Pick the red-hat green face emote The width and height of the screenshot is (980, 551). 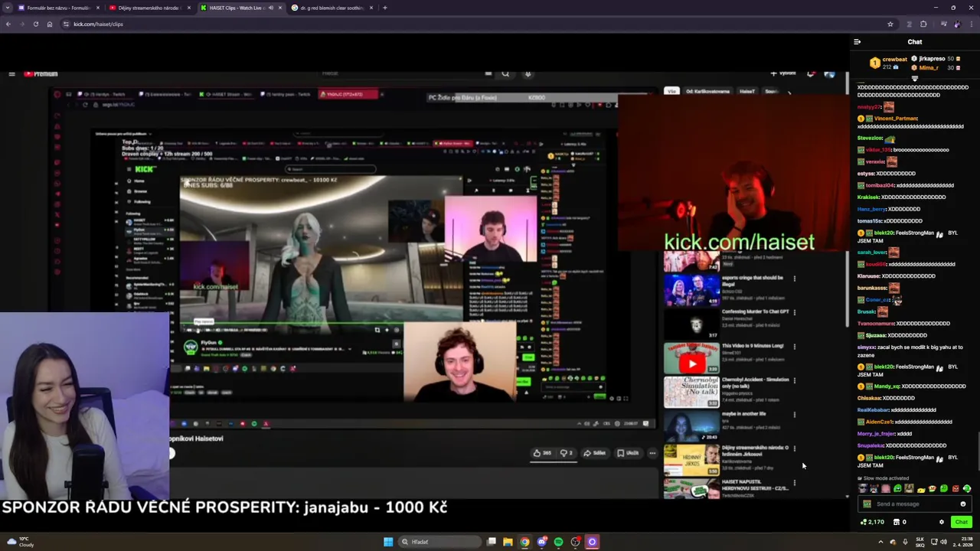pos(932,488)
